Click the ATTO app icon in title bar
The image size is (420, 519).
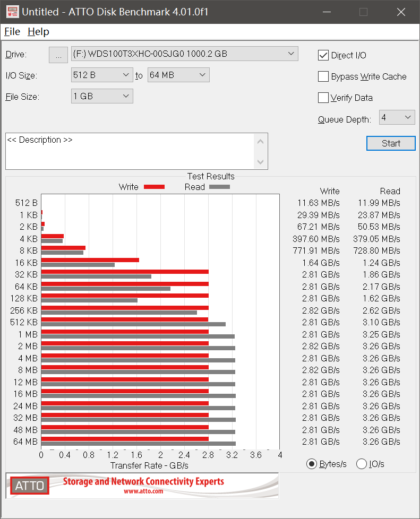pyautogui.click(x=13, y=12)
